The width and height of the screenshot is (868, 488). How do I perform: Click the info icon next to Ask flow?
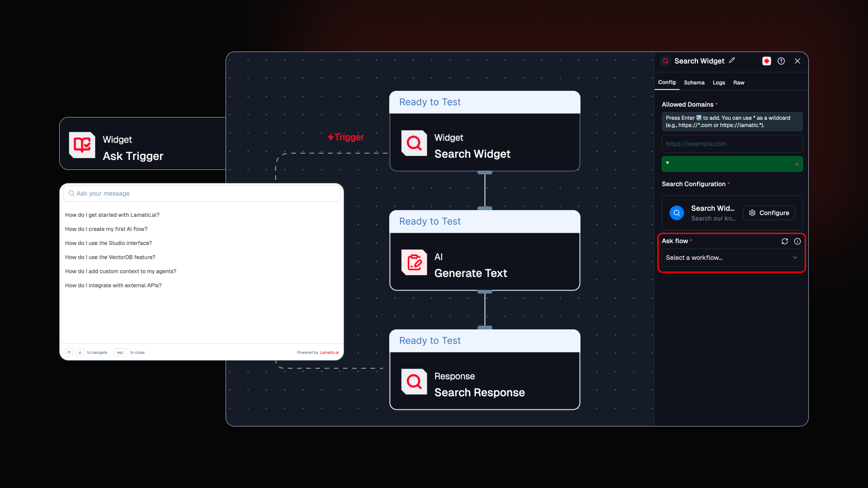coord(797,241)
